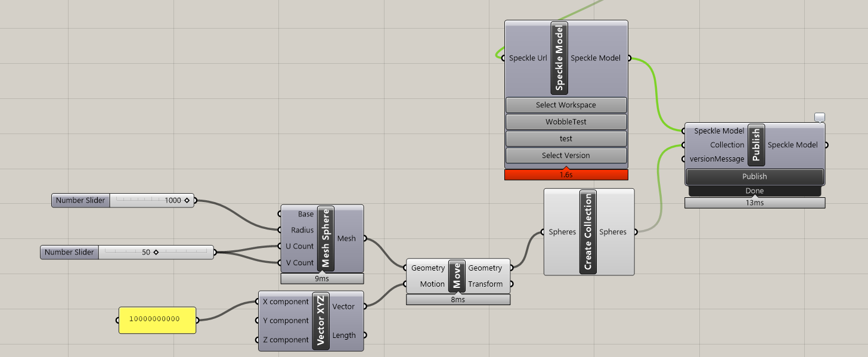Click the message balloon icon above Publish component
The height and width of the screenshot is (357, 868).
point(819,117)
